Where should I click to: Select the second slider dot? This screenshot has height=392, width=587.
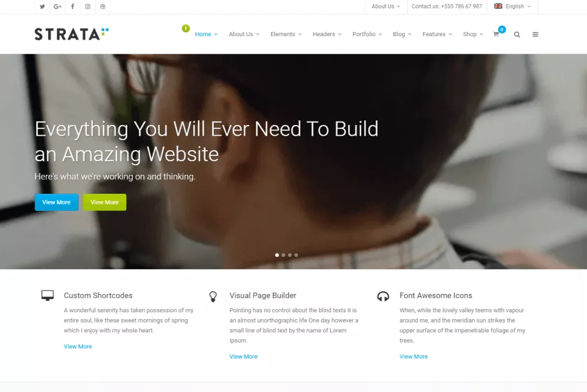[283, 255]
